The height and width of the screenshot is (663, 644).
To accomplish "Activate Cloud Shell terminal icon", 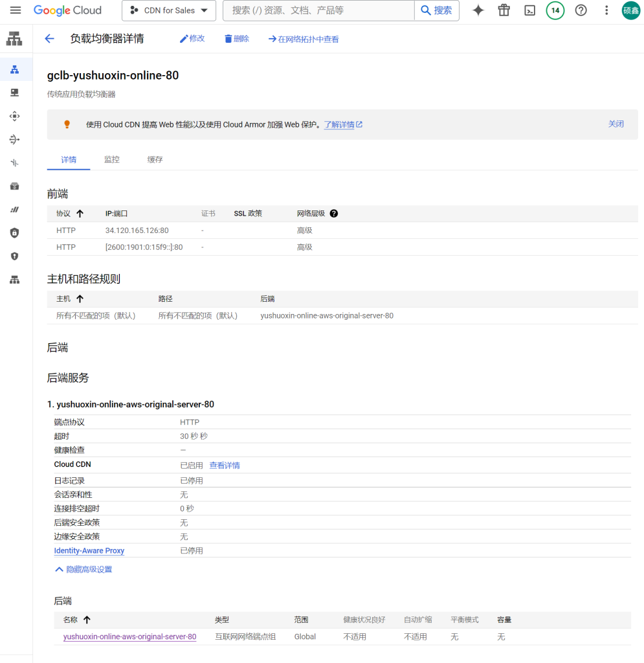I will point(529,10).
